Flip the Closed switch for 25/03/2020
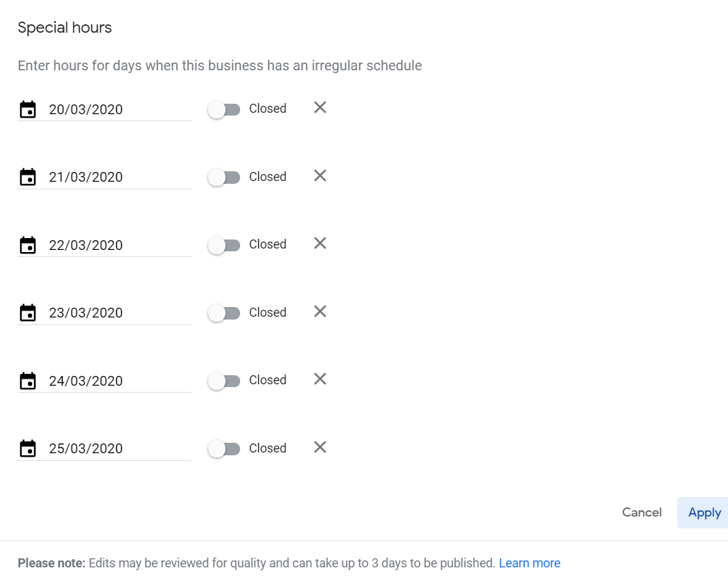 (x=224, y=449)
